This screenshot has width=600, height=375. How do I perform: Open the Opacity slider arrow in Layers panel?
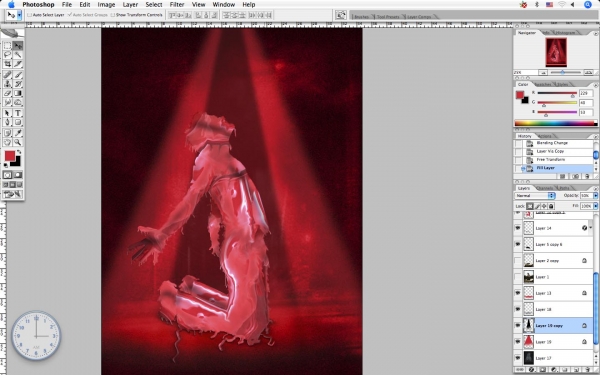[x=595, y=196]
